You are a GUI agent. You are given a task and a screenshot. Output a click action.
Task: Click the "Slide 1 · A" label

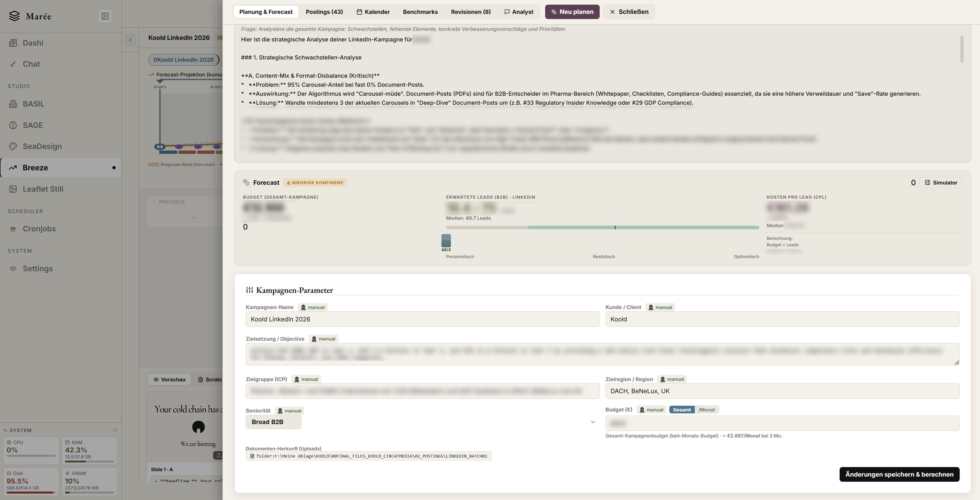[x=162, y=470]
